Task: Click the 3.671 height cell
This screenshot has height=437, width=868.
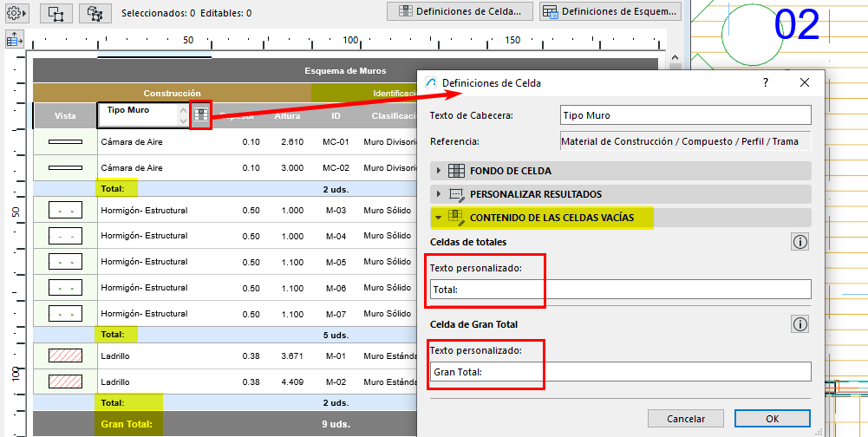Action: [292, 355]
